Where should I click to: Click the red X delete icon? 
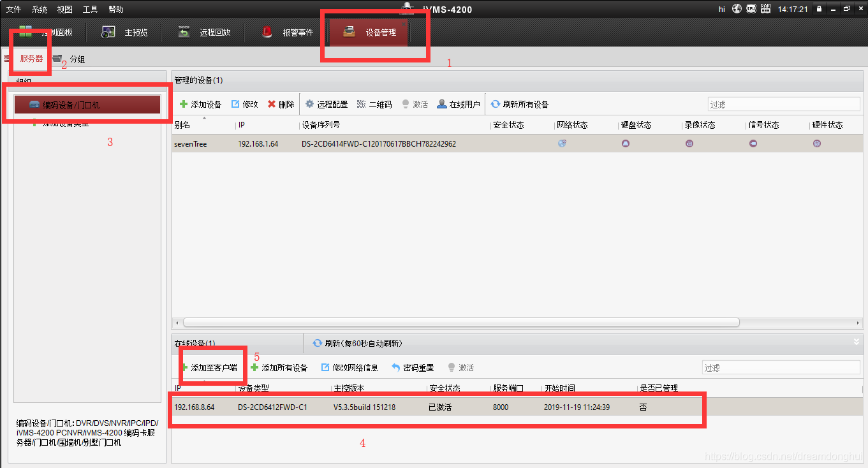tap(272, 104)
